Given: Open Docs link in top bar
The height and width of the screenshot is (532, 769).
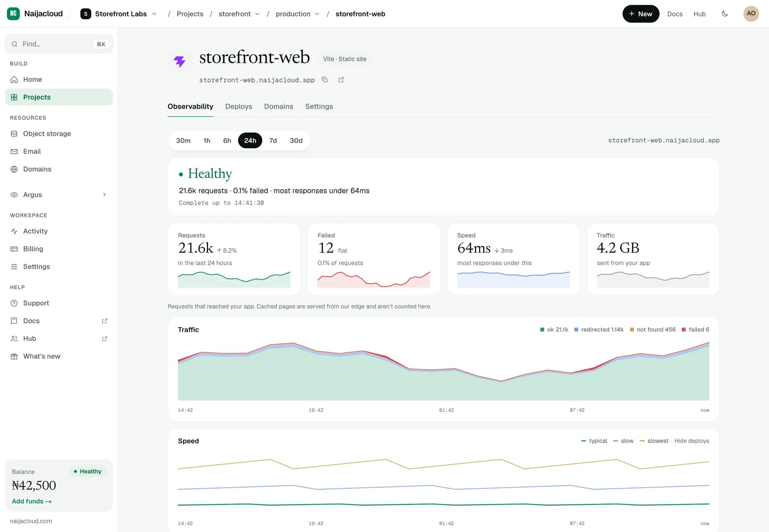Looking at the screenshot, I should [x=674, y=14].
